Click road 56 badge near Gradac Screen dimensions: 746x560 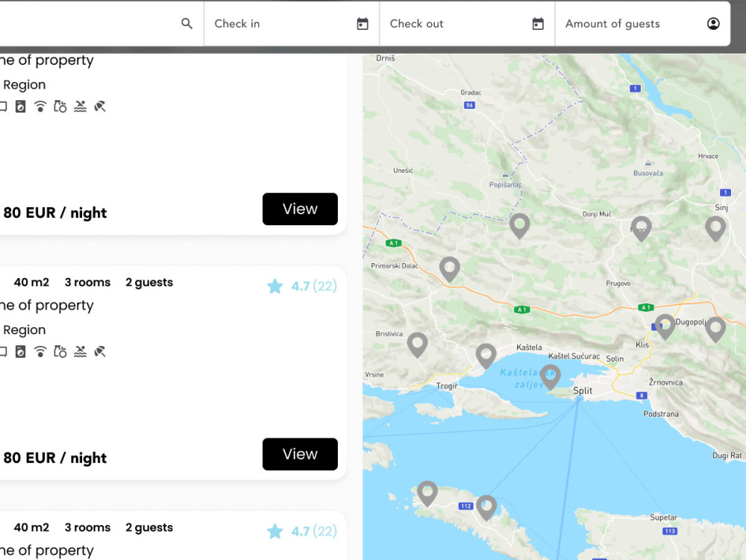[x=469, y=105]
